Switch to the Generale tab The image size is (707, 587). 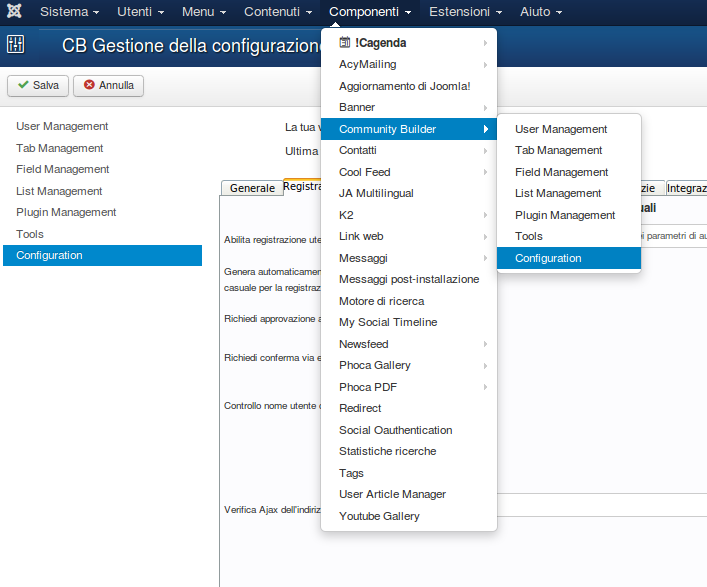(x=252, y=188)
